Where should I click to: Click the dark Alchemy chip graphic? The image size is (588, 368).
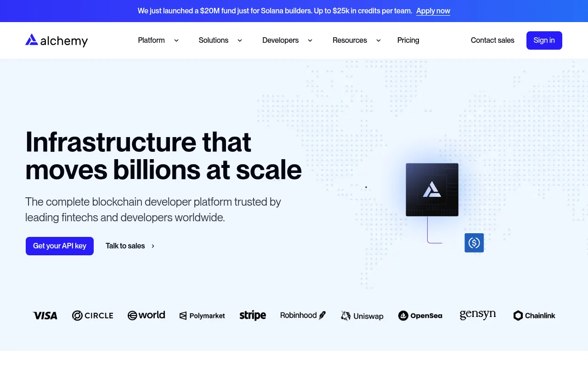[432, 190]
